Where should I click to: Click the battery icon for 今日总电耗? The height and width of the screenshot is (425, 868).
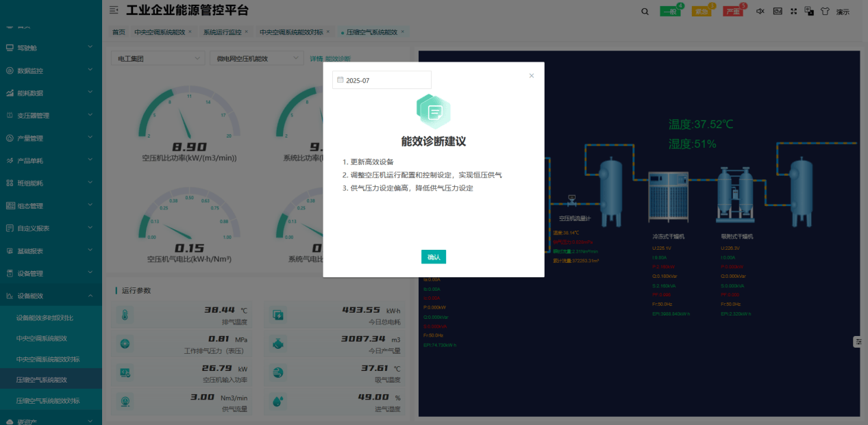[x=277, y=315]
